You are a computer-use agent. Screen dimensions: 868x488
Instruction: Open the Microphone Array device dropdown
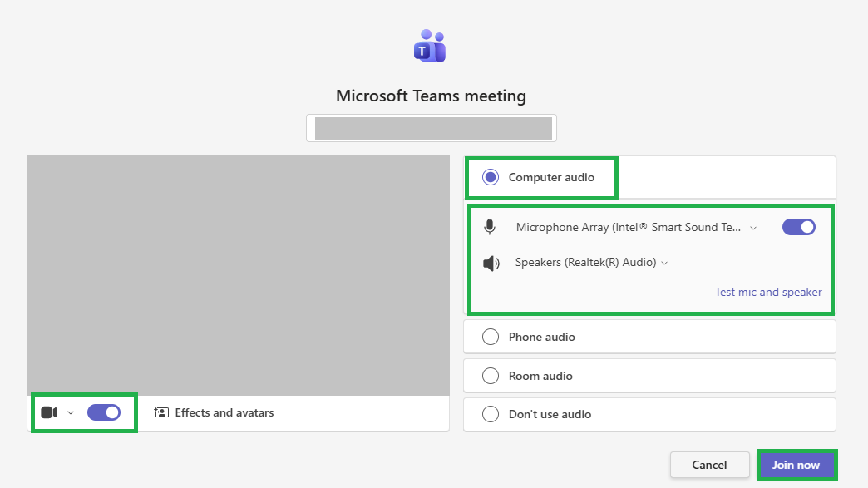pos(636,228)
